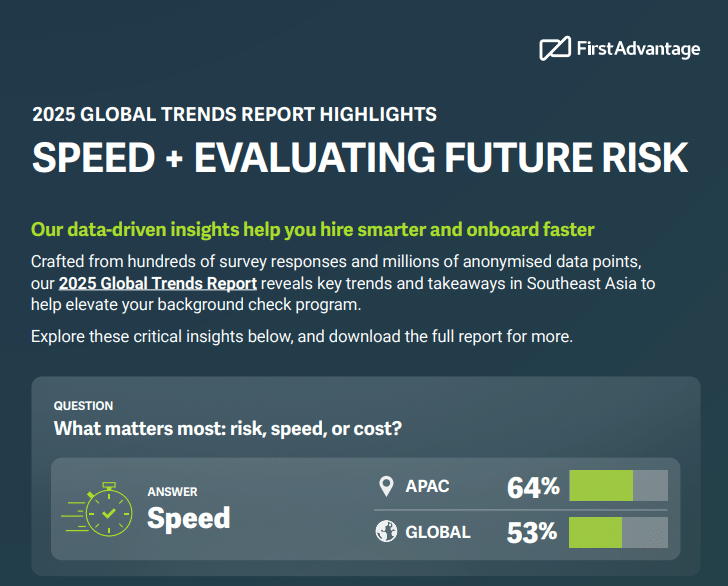This screenshot has width=728, height=586.
Task: Click the First Advantage logo mark icon
Action: [x=554, y=48]
